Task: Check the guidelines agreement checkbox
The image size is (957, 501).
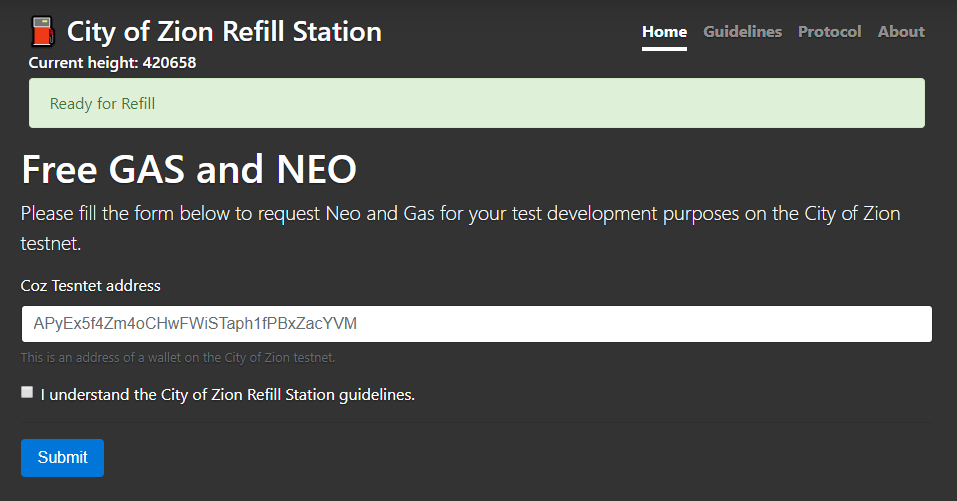Action: (x=27, y=392)
